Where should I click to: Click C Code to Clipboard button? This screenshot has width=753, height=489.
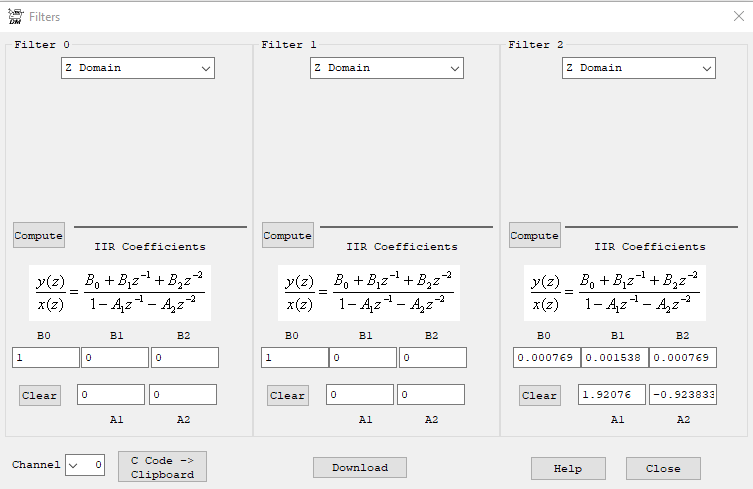(x=162, y=467)
